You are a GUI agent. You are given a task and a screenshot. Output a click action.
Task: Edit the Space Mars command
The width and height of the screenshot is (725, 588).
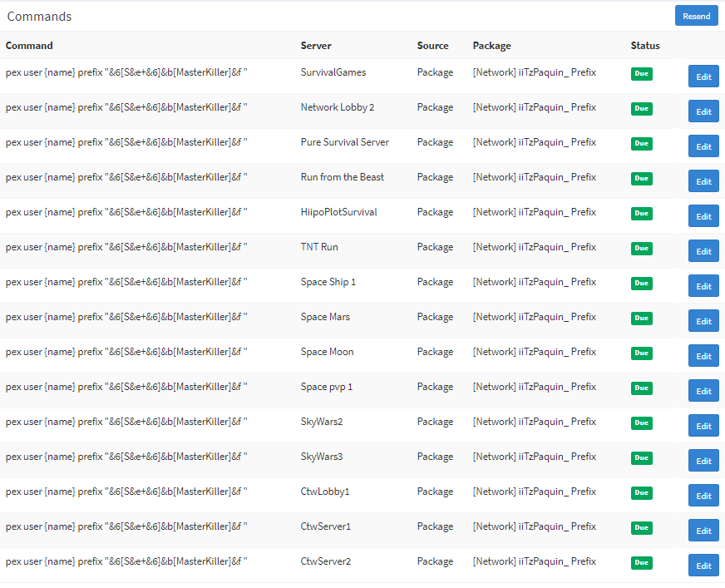(x=703, y=321)
